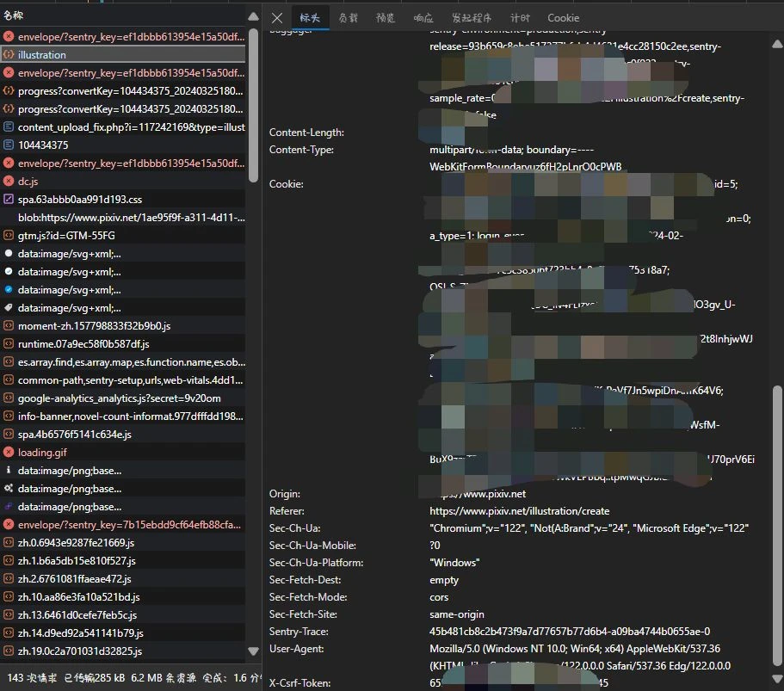The image size is (784, 691).
Task: Click the script icon beside common-path,sentry-setup,urls
Action: (x=9, y=380)
